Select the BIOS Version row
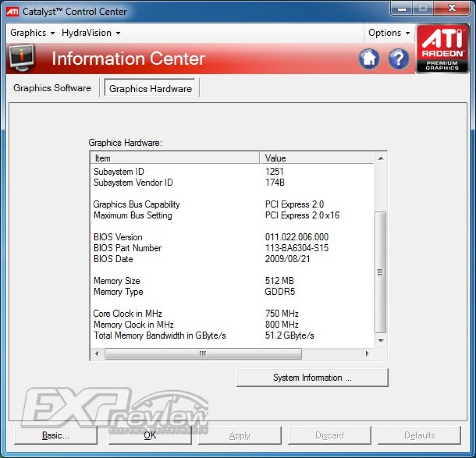Image resolution: width=476 pixels, height=458 pixels. 232,237
